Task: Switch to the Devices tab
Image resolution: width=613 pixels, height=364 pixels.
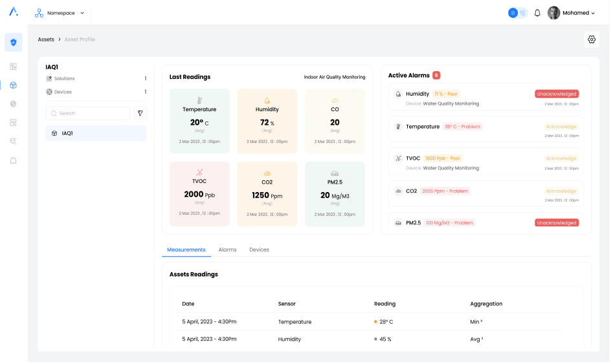Action: (259, 250)
